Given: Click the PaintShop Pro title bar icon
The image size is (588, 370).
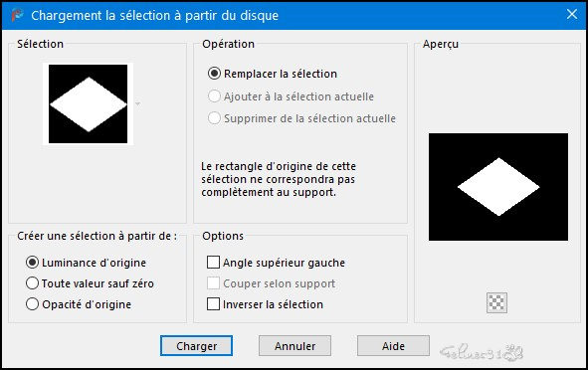Looking at the screenshot, I should 17,15.
